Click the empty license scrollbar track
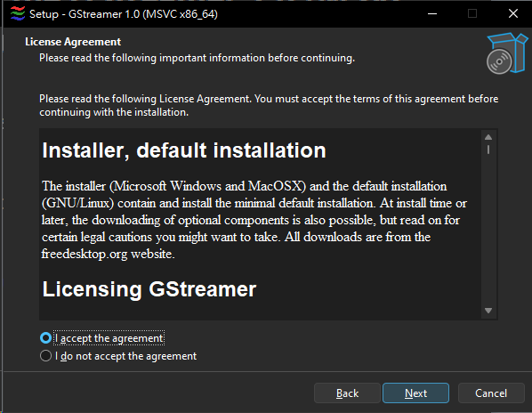The image size is (532, 413). point(488,231)
